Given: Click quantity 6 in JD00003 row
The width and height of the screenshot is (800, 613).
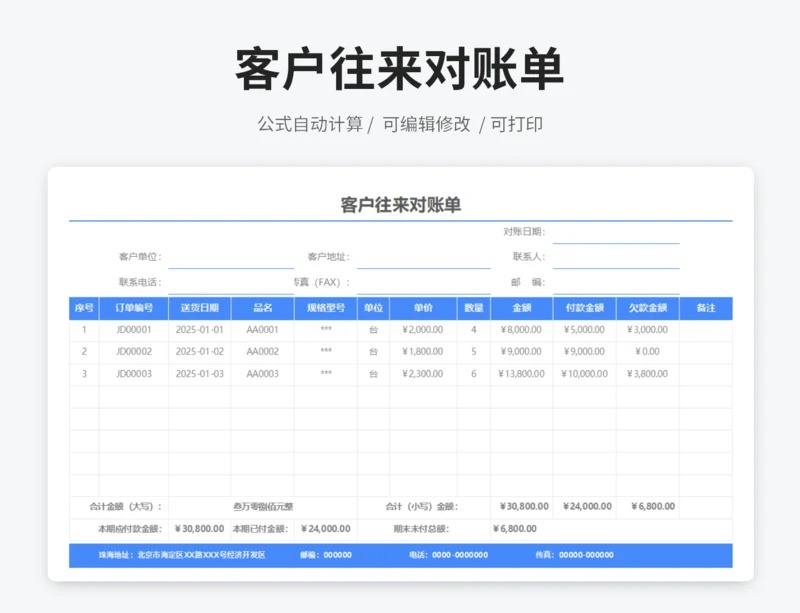Looking at the screenshot, I should coord(473,374).
